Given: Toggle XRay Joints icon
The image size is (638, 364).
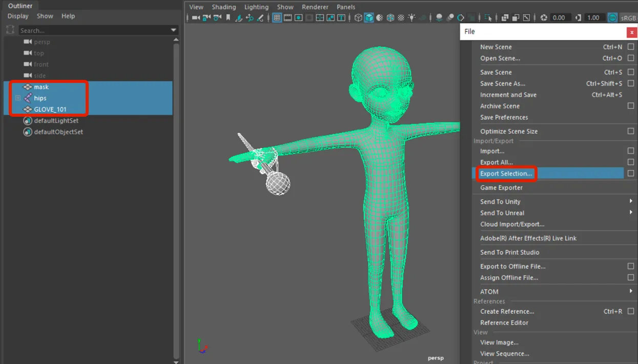Looking at the screenshot, I should click(x=526, y=18).
